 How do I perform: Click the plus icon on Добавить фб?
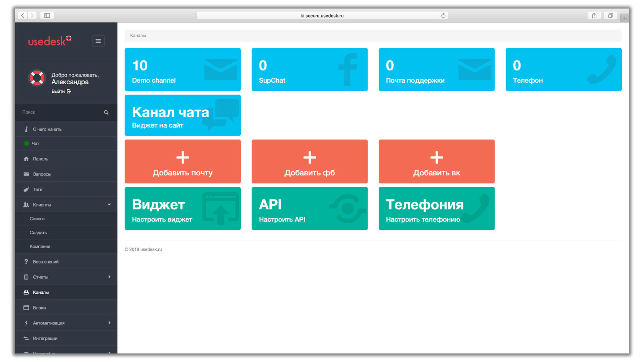(x=310, y=157)
